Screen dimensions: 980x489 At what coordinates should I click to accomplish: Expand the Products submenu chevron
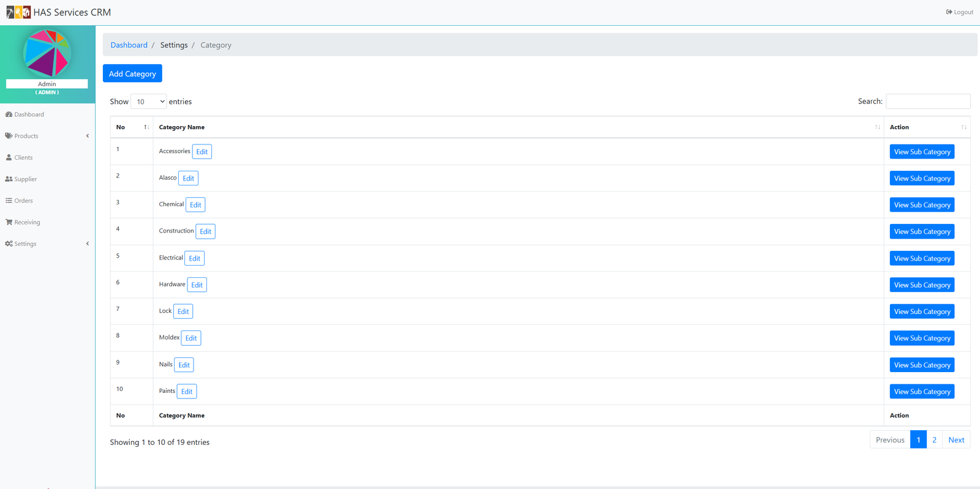tap(88, 136)
